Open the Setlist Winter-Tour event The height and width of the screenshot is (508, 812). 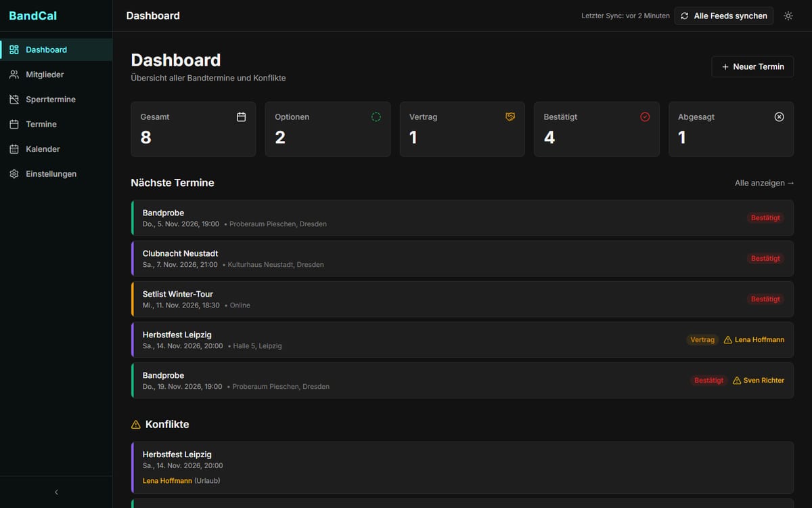point(462,299)
